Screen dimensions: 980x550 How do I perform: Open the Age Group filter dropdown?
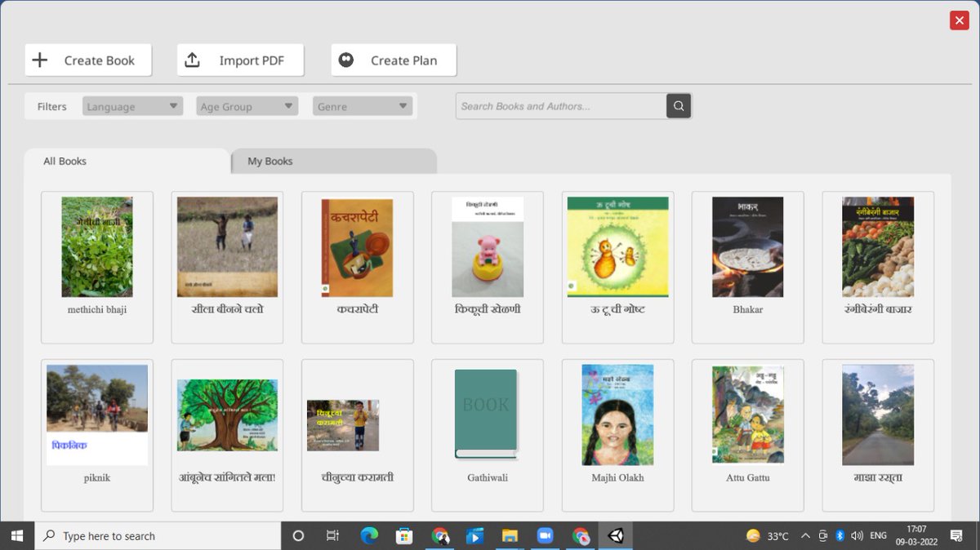coord(247,106)
